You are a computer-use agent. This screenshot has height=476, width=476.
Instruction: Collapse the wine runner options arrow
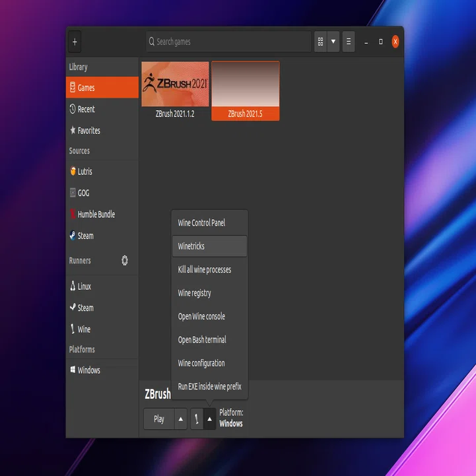(209, 419)
